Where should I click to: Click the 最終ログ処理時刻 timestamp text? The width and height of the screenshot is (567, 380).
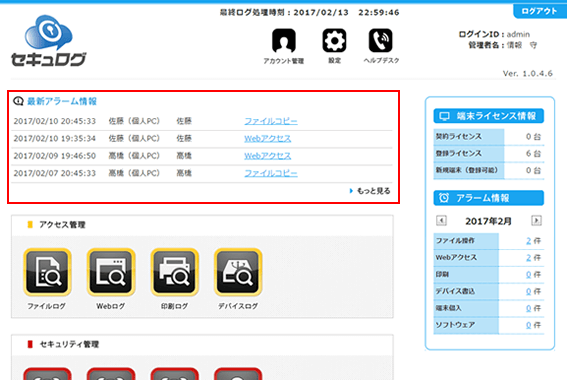point(310,13)
